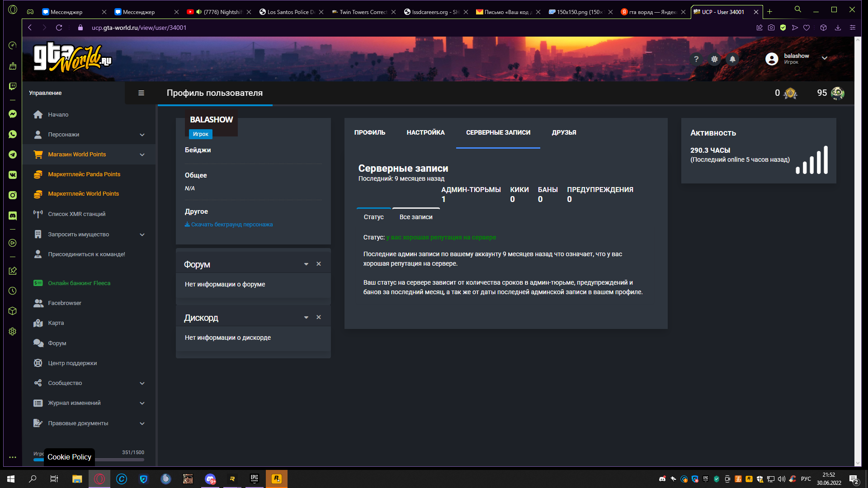Open VK in the Opera sidebar
868x488 pixels.
pos(13,175)
